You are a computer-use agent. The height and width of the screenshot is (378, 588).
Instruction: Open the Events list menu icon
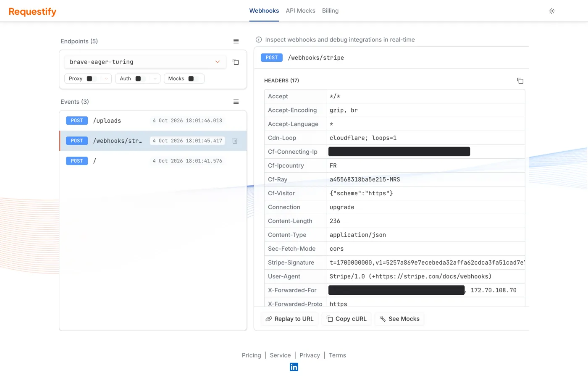[x=236, y=102]
